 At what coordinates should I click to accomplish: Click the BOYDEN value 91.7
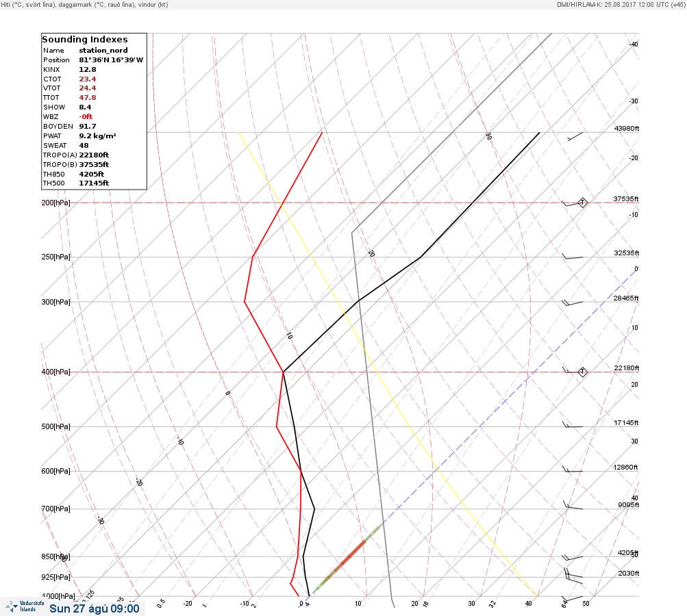coord(88,127)
